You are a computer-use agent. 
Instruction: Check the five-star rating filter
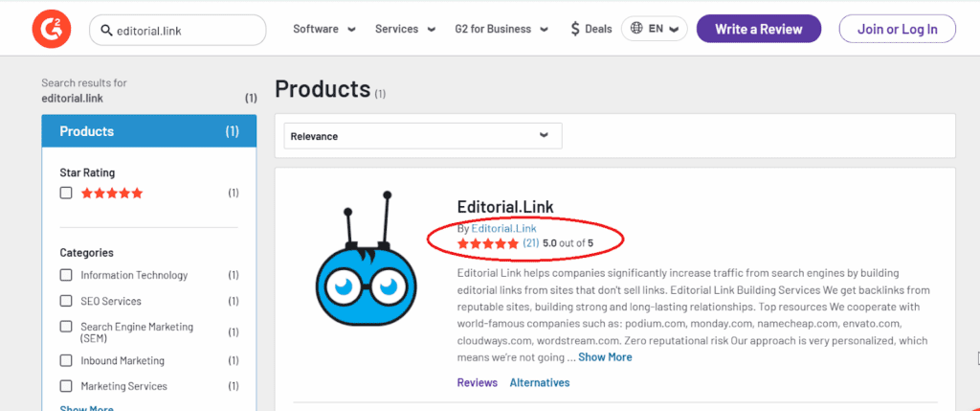coord(66,193)
